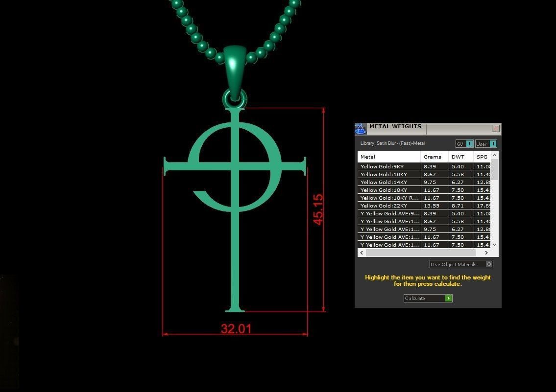
Task: Click the vertical scrollbar thumb
Action: pyautogui.click(x=495, y=170)
